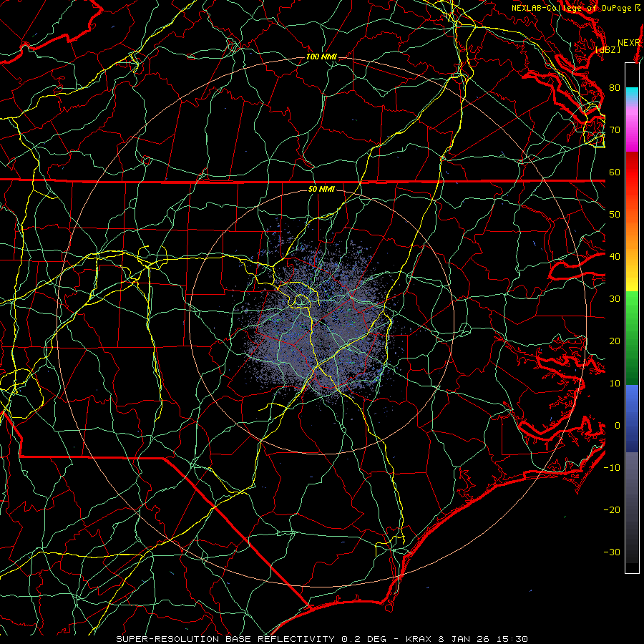This screenshot has width=644, height=644.
Task: Select the -10 value on the dBZ scale
Action: pos(612,468)
